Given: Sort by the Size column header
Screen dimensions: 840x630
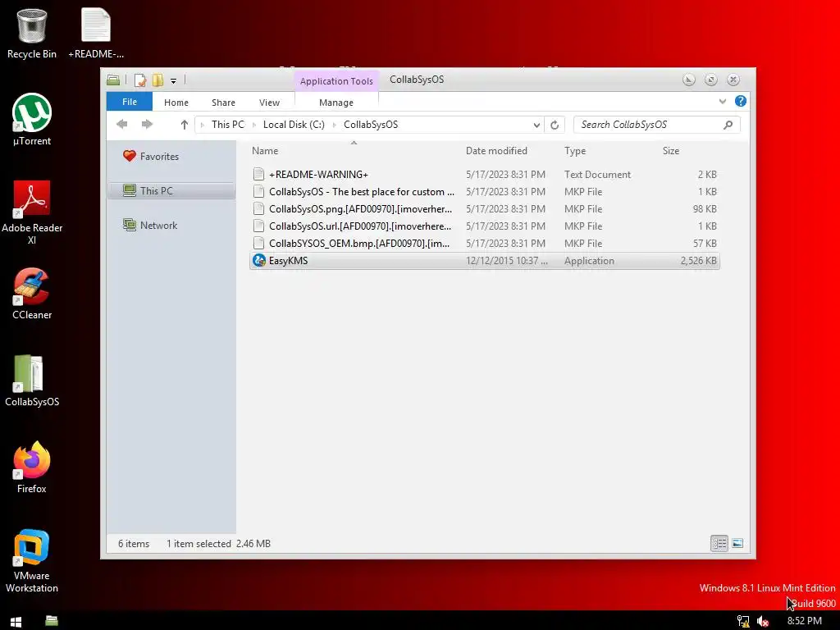Looking at the screenshot, I should point(671,151).
